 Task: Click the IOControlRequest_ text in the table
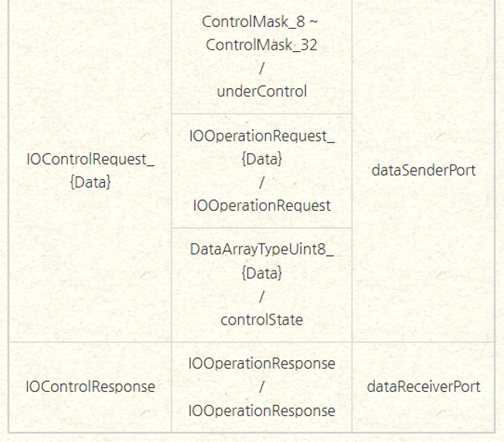coord(90,159)
